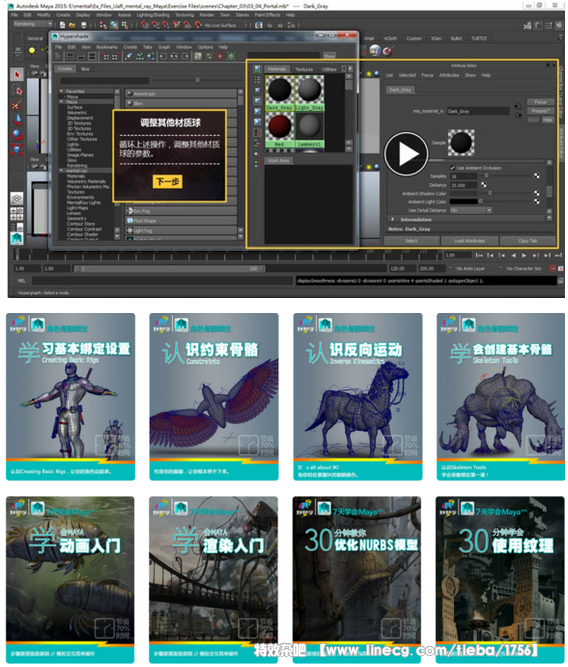Open the No Anim Layer dropdown

pos(471,268)
